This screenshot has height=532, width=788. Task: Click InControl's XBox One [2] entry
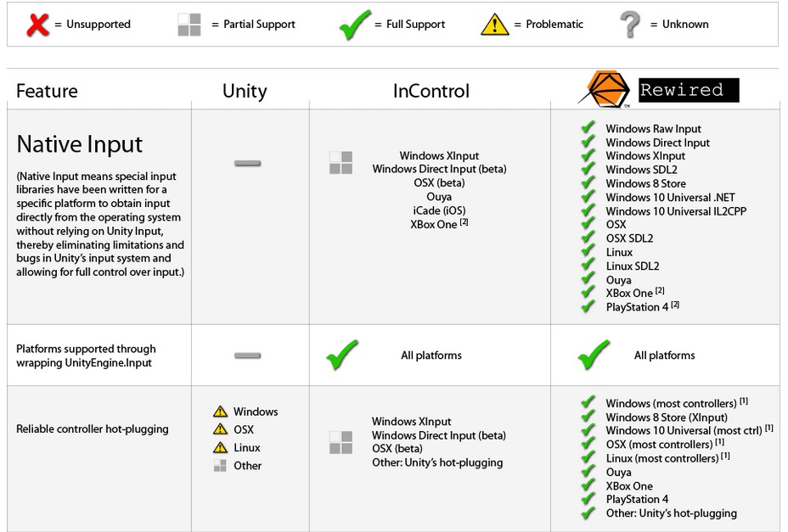click(439, 223)
